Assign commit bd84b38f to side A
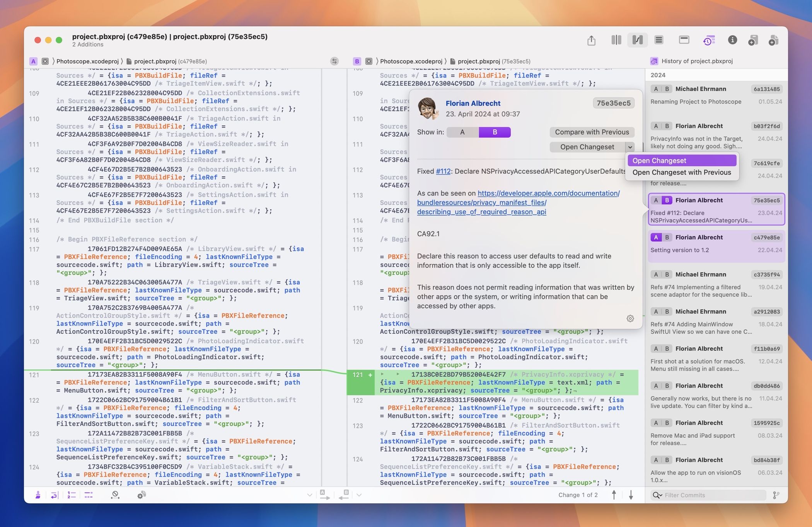The width and height of the screenshot is (812, 527). click(656, 460)
